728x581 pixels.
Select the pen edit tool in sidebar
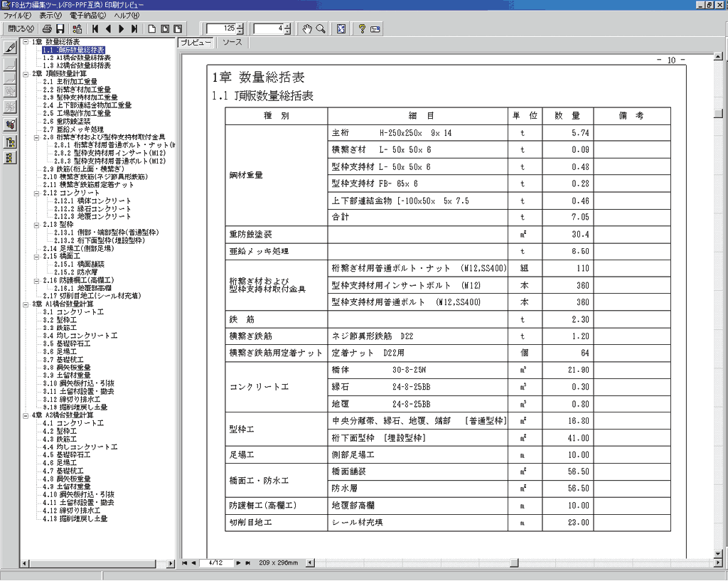[10, 47]
